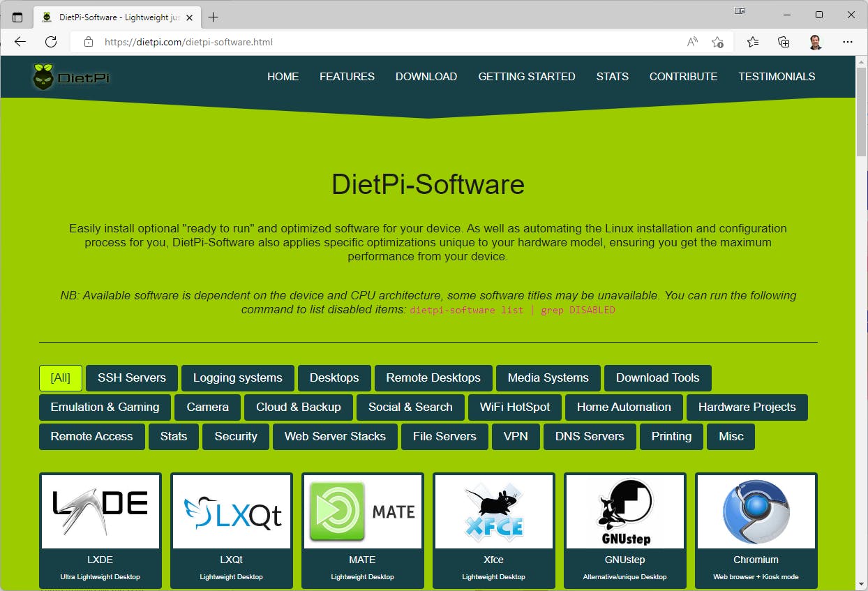868x591 pixels.
Task: Filter by Stats category button
Action: [x=174, y=437]
